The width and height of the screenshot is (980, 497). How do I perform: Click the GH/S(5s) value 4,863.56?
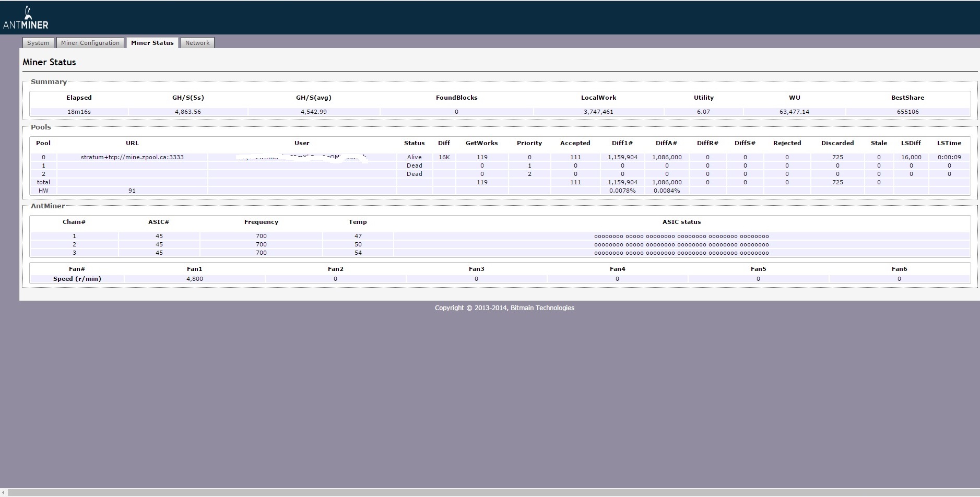188,112
